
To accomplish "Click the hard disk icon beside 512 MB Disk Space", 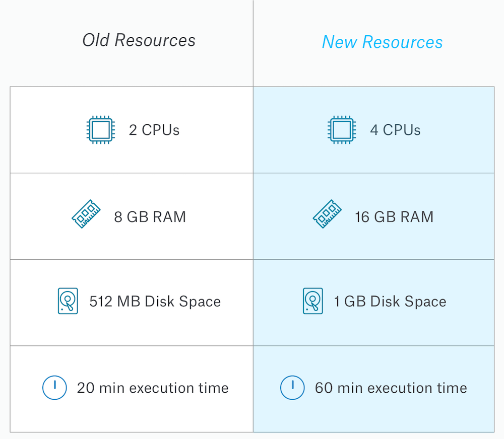I will point(68,302).
